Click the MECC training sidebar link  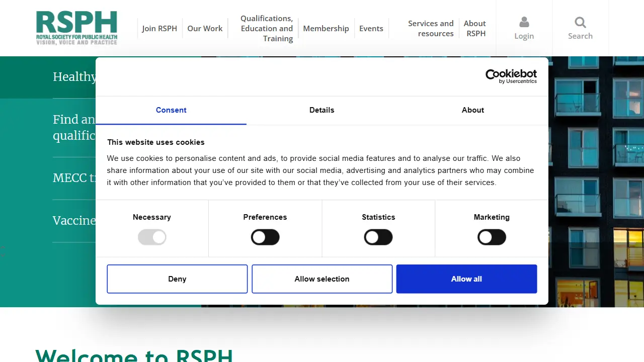[x=74, y=178]
